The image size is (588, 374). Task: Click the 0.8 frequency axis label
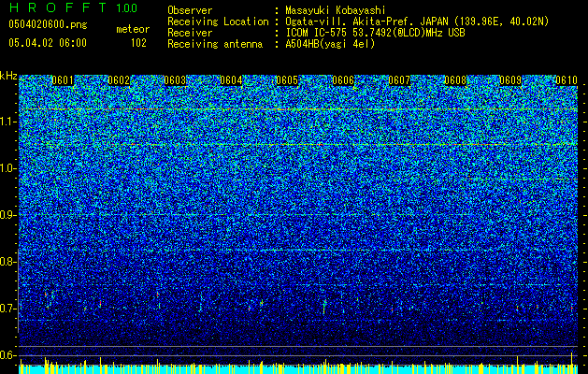pos(8,262)
